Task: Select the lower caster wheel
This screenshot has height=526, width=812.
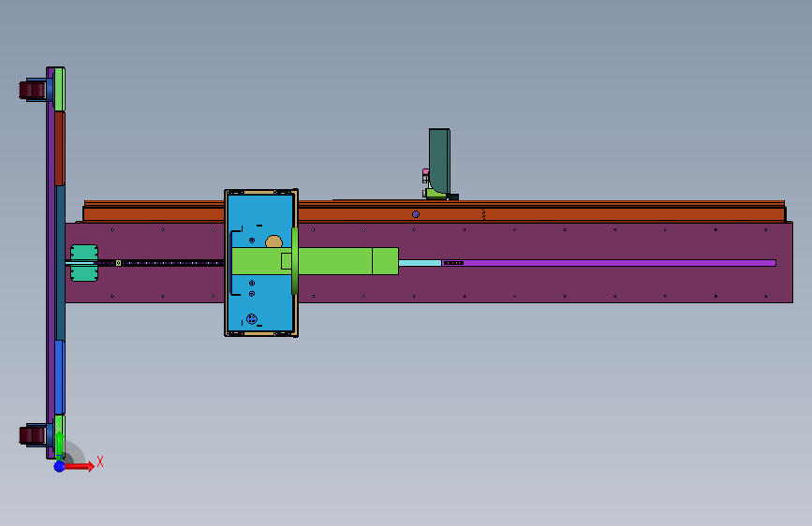Action: click(x=32, y=435)
